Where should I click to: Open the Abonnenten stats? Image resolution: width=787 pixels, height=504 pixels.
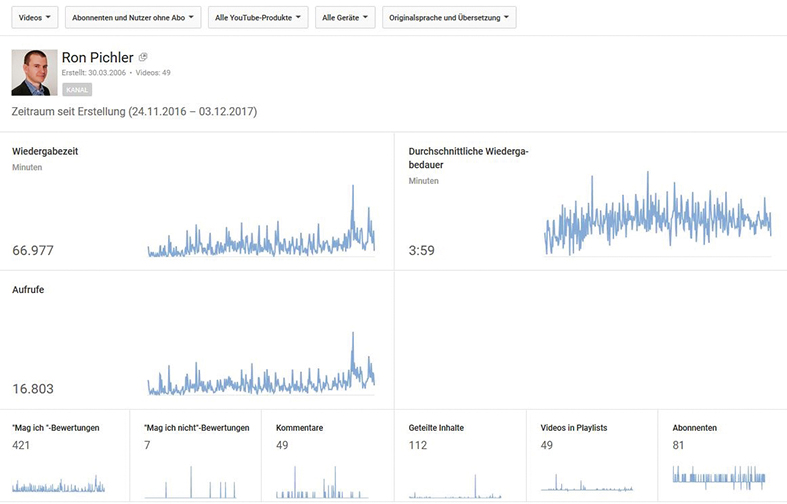(x=694, y=428)
